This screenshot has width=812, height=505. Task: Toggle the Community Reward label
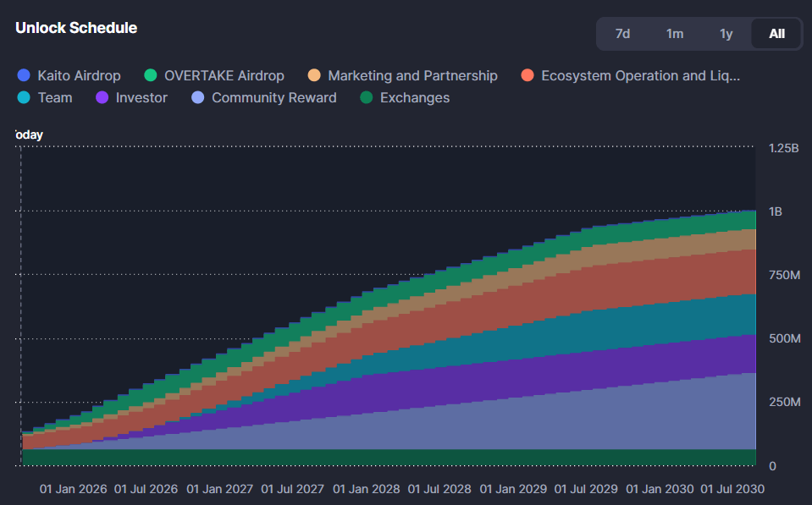(273, 97)
